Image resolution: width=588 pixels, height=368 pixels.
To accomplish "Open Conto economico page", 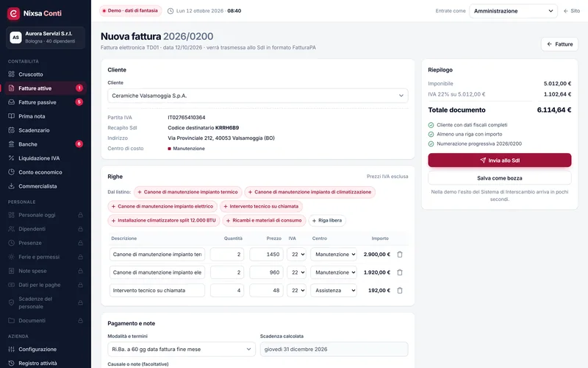I will (45, 172).
